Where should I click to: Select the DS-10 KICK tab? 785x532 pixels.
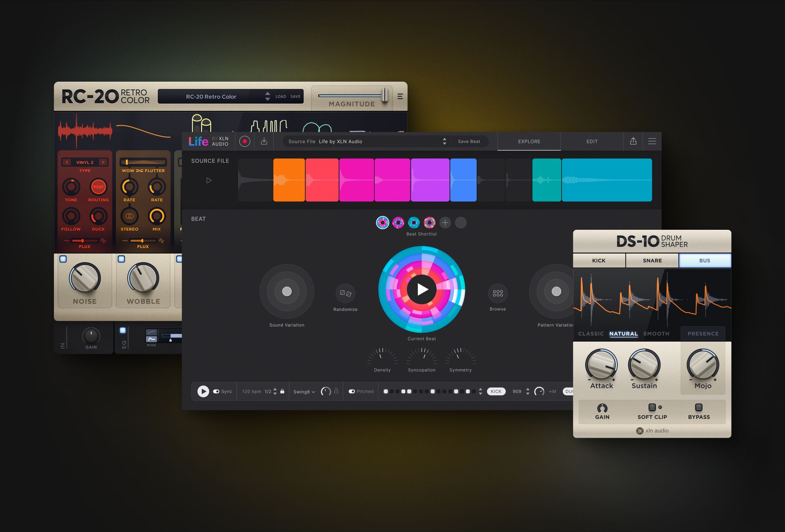pos(599,260)
